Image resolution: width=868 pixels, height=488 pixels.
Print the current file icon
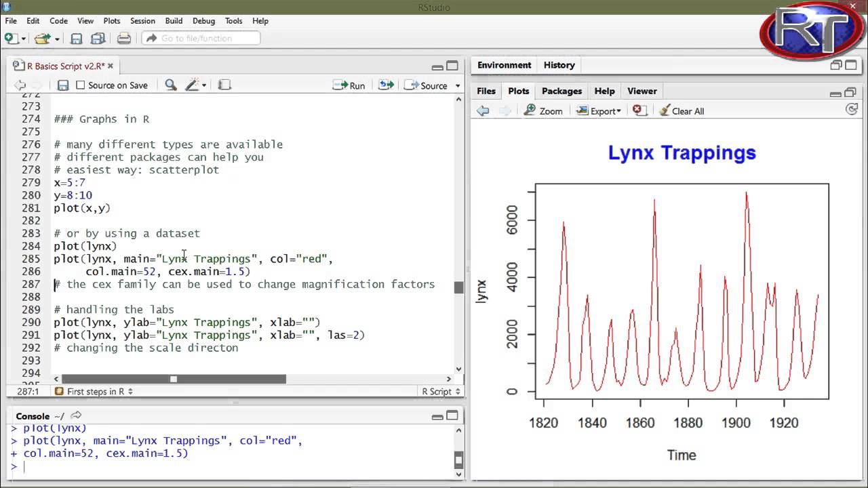coord(123,39)
